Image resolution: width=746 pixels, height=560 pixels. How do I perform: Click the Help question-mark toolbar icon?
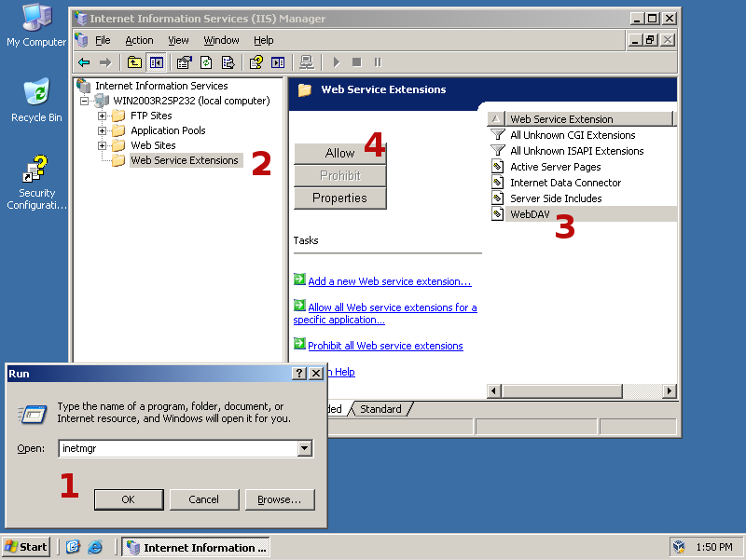pos(256,62)
